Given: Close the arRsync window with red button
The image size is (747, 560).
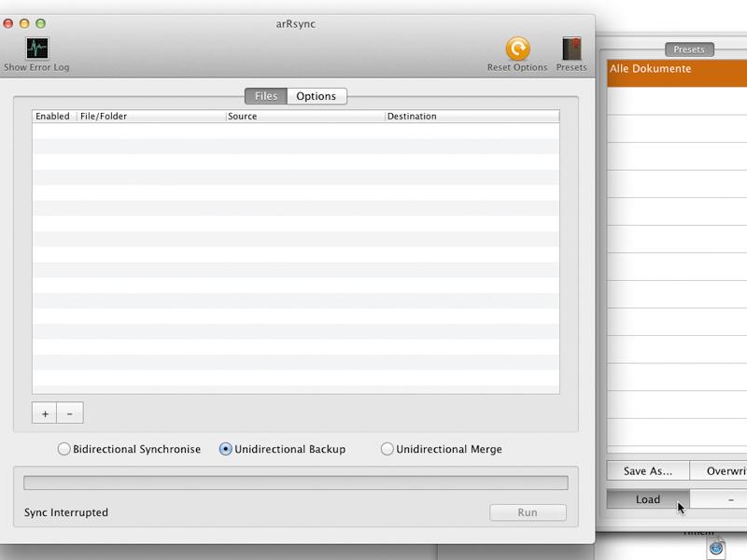Looking at the screenshot, I should 8,23.
